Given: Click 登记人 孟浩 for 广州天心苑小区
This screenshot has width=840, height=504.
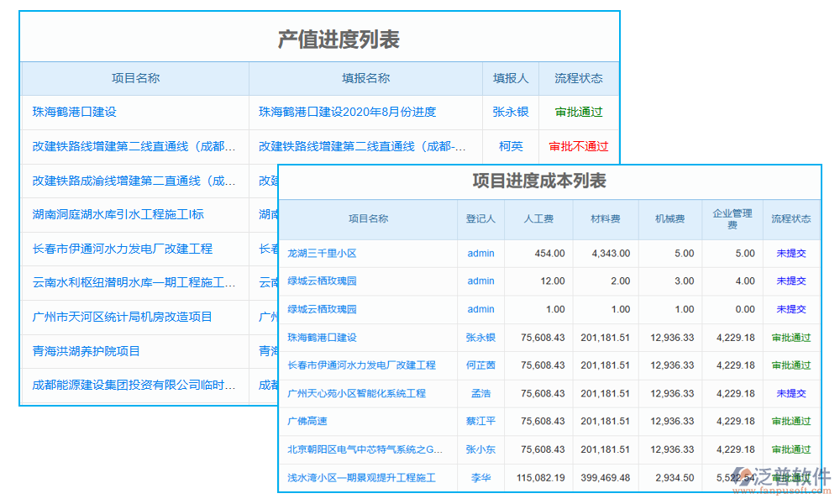Looking at the screenshot, I should coord(480,393).
